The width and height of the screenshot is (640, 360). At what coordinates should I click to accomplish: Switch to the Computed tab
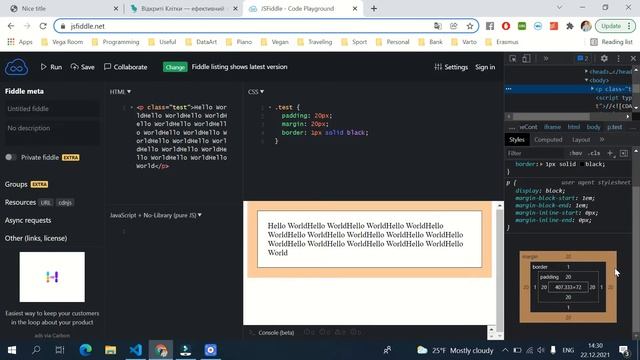tap(548, 140)
